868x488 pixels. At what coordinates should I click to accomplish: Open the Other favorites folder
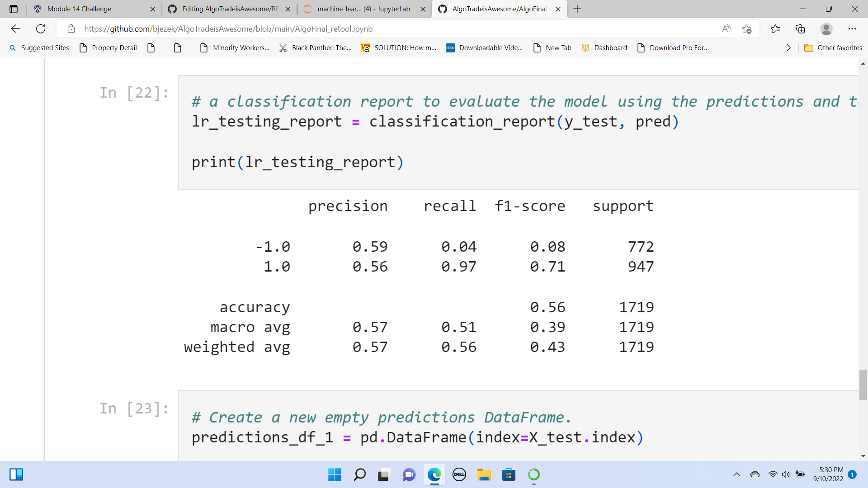[833, 48]
